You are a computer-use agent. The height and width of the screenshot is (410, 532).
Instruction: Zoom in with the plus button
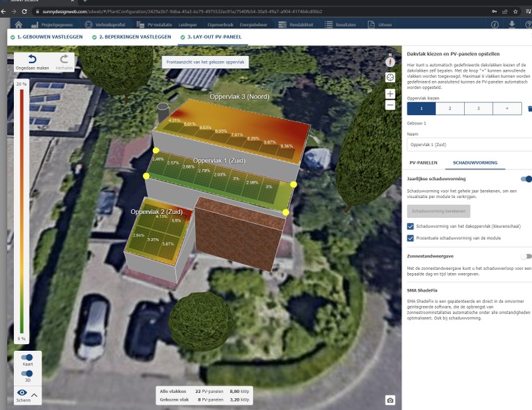(390, 94)
